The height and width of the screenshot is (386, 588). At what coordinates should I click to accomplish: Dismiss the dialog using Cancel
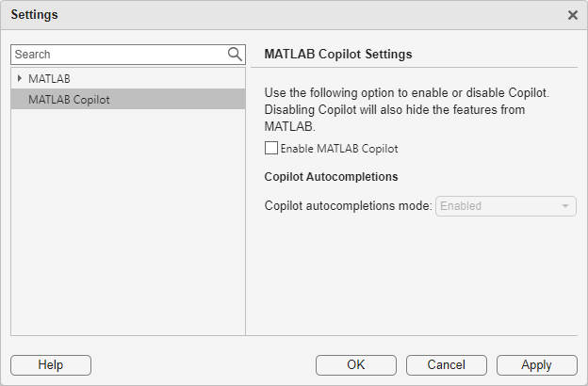pos(446,364)
